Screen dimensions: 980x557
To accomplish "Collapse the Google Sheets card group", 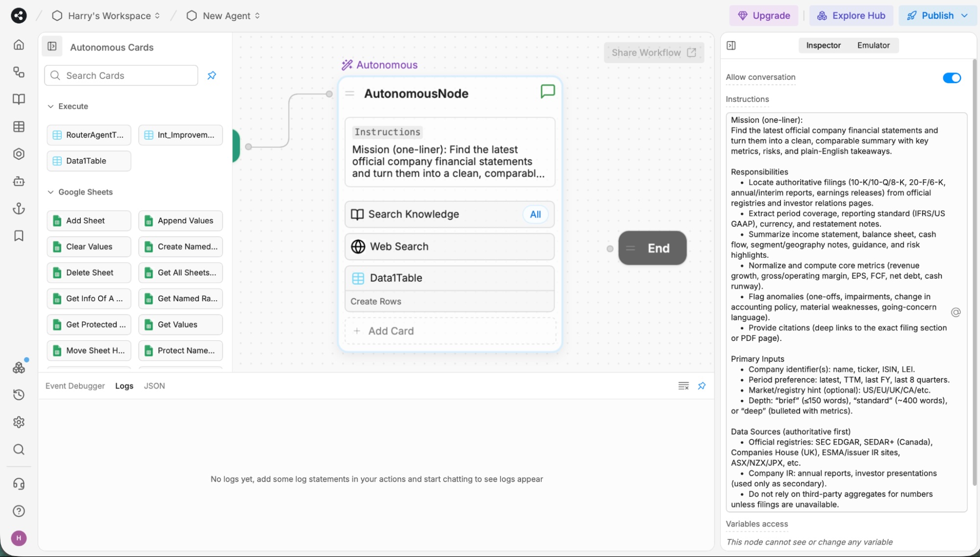I will tap(50, 192).
